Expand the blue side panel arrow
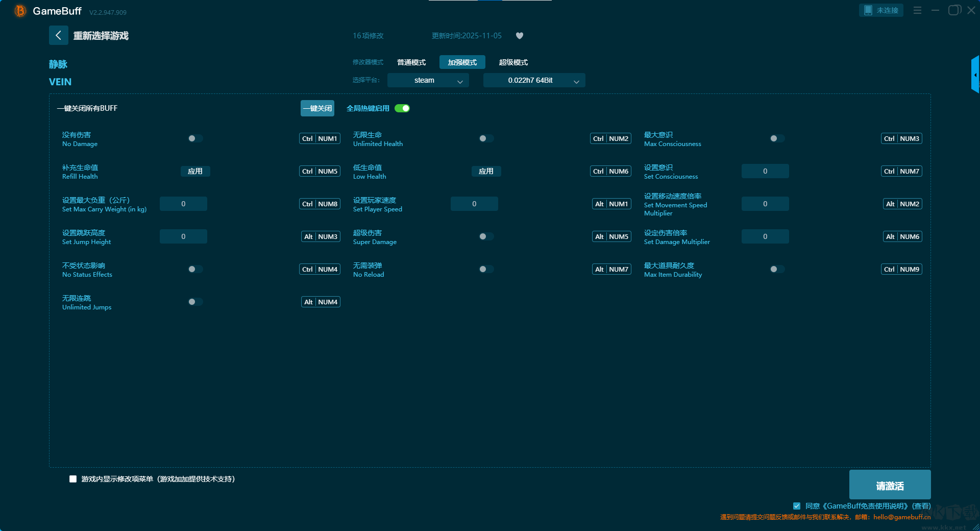Image resolution: width=980 pixels, height=531 pixels. (975, 75)
